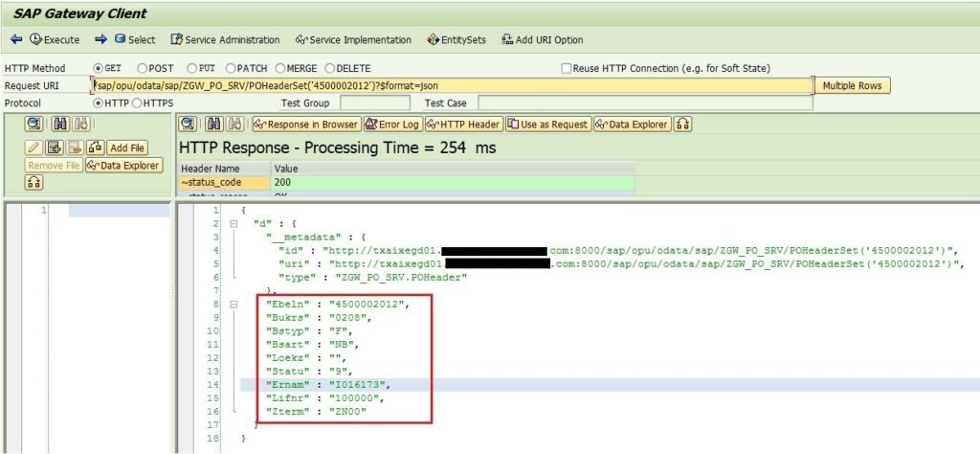Collapse the "Ebeln" properties fold marker
This screenshot has height=454, width=980.
coord(234,305)
